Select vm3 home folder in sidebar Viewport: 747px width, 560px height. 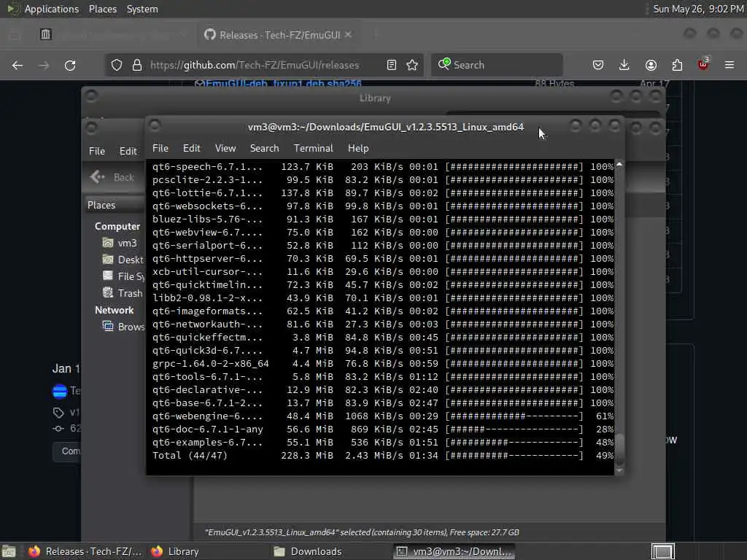[120, 243]
